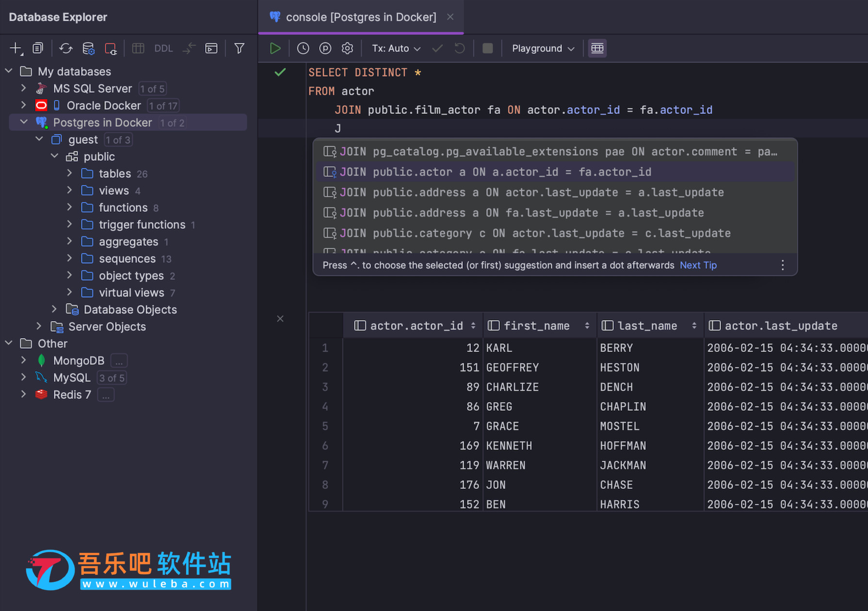Image resolution: width=868 pixels, height=611 pixels.
Task: Expand the functions folder
Action: tap(69, 207)
